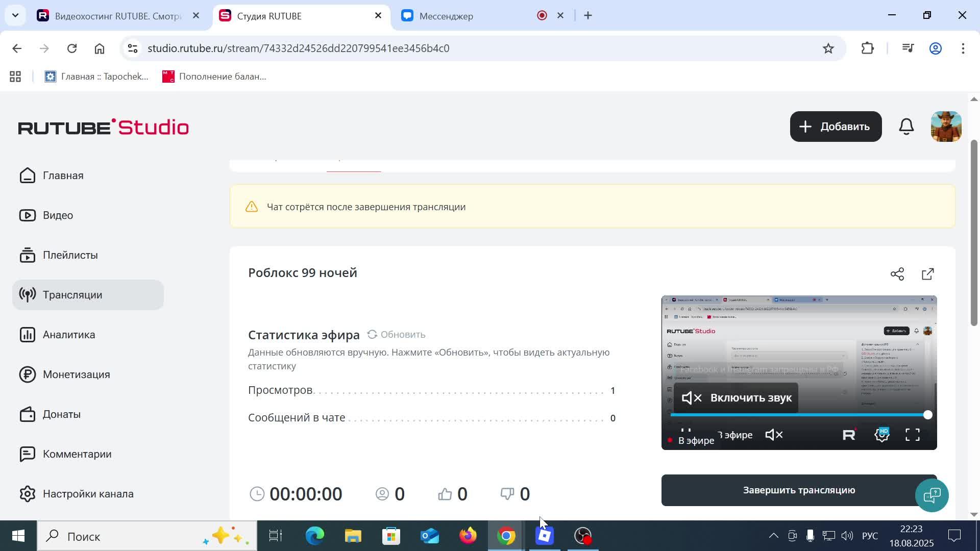
Task: Switch to the Студия RUTUBE tab
Action: (269, 16)
